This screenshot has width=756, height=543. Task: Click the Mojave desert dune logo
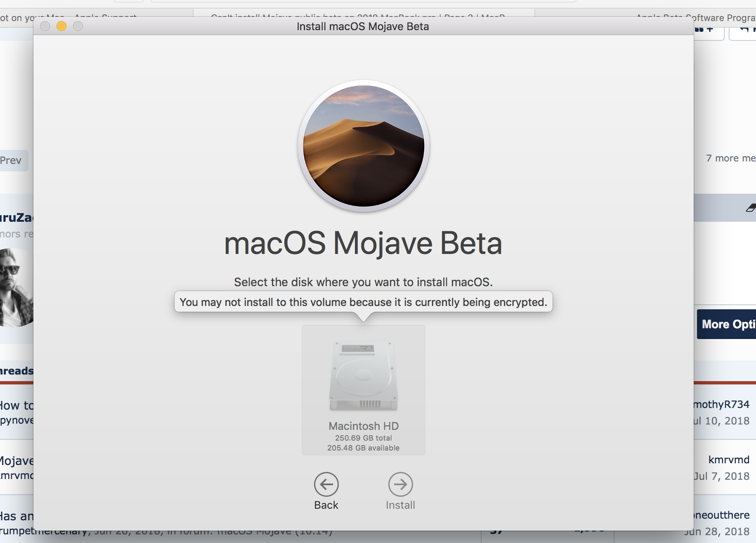coord(364,146)
